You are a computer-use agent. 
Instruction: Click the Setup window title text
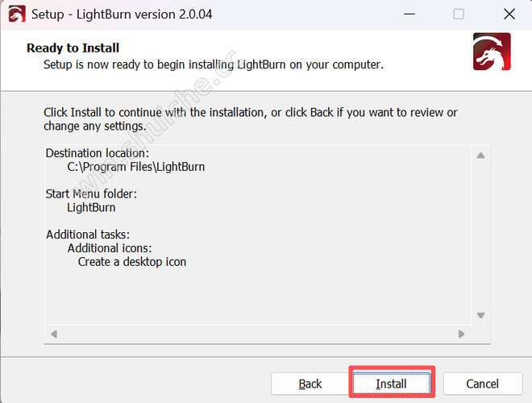pyautogui.click(x=123, y=15)
